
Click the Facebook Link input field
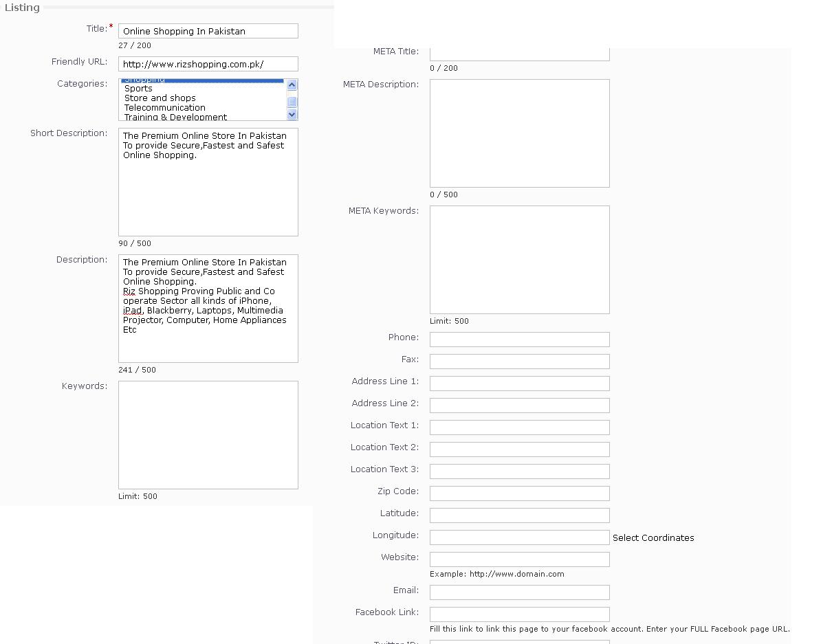click(519, 614)
